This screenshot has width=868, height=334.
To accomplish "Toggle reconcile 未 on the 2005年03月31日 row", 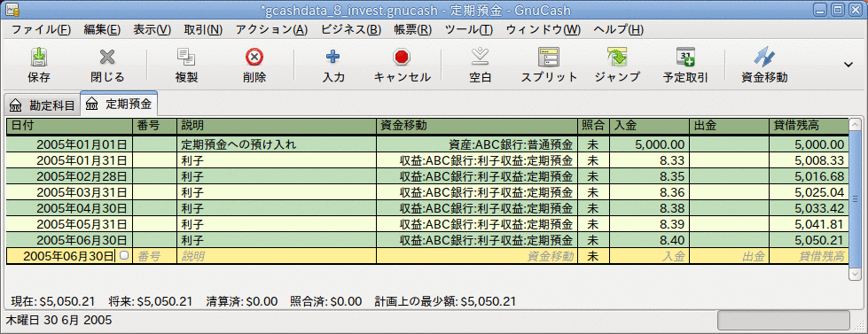I will click(593, 192).
